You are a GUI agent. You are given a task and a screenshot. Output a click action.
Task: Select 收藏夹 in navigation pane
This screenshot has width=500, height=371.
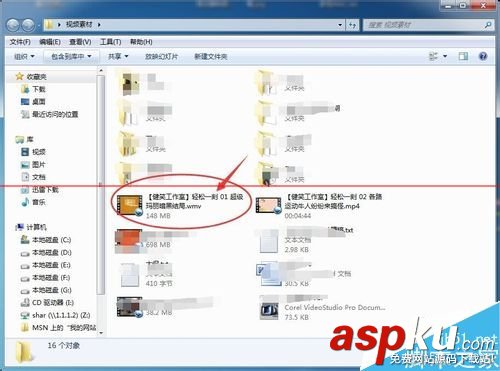[31, 77]
